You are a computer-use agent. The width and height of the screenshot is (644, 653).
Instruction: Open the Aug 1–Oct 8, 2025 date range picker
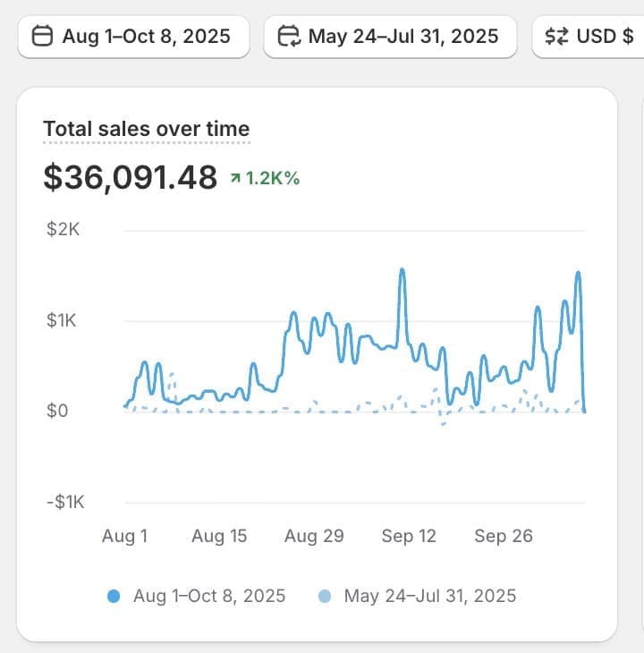133,37
